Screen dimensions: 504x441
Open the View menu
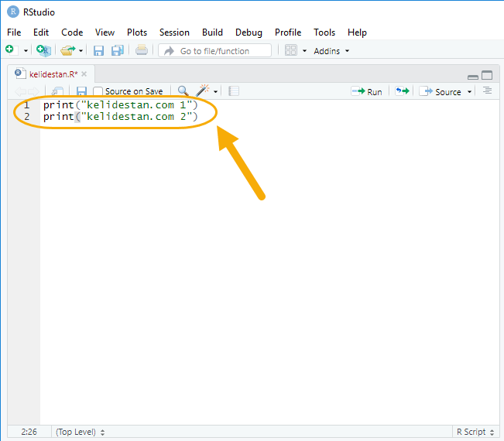105,32
